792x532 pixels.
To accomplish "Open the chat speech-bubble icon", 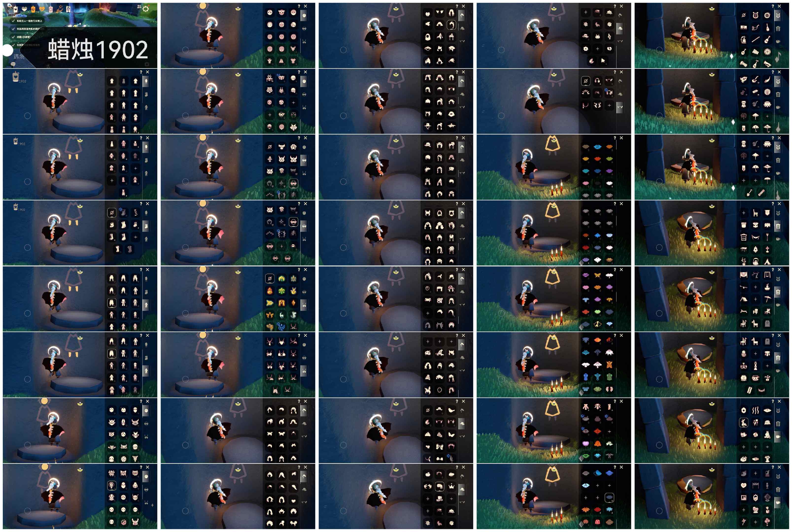I will [13, 64].
